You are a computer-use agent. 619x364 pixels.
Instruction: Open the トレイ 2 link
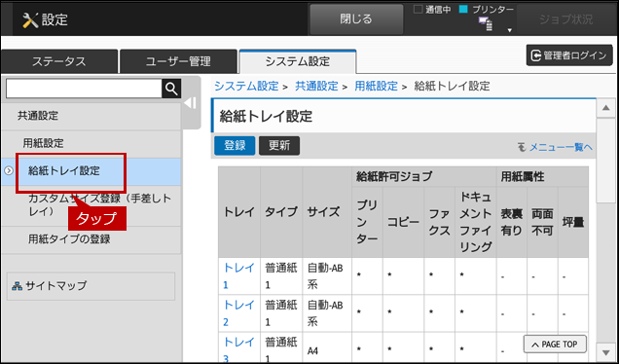pyautogui.click(x=238, y=313)
